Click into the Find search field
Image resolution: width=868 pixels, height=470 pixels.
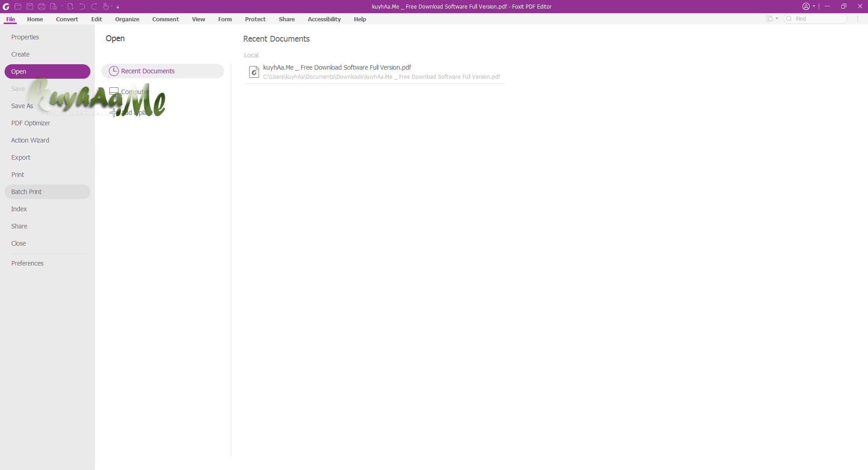coord(816,19)
